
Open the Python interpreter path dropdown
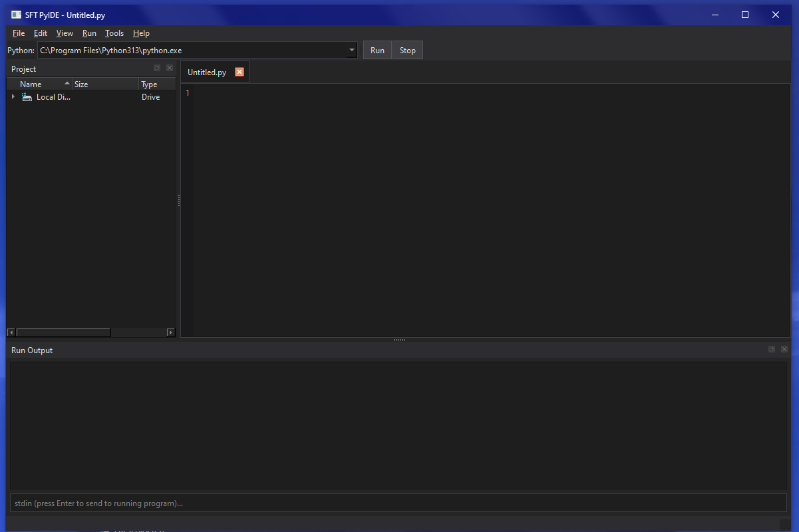tap(351, 51)
